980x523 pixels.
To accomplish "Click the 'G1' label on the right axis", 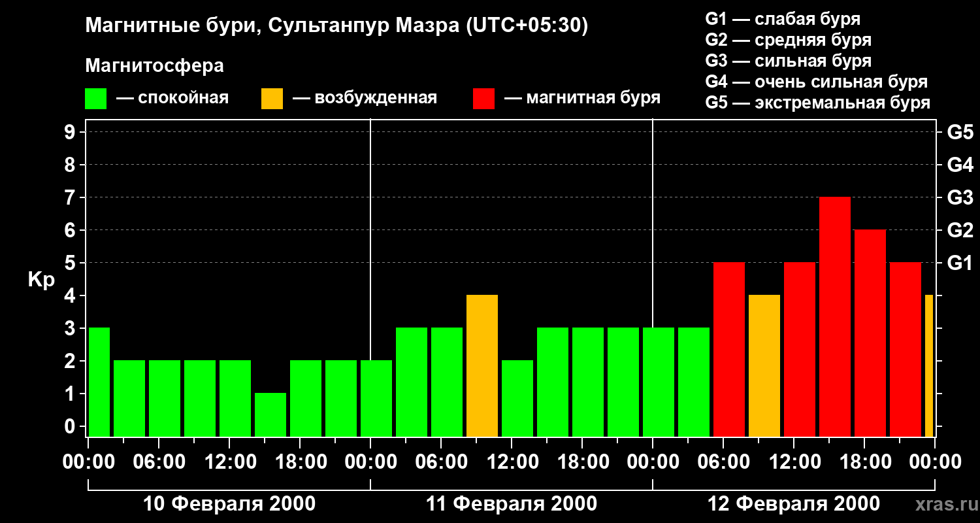I will click(x=960, y=263).
